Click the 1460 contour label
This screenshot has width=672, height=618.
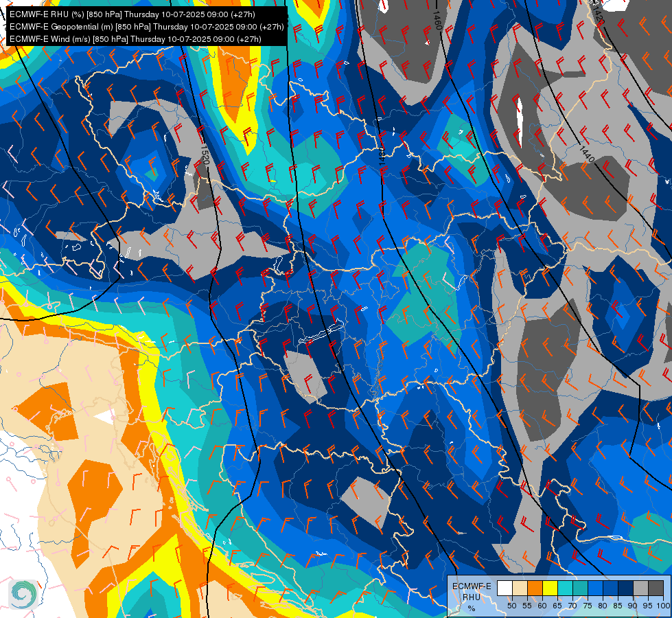[x=437, y=20]
